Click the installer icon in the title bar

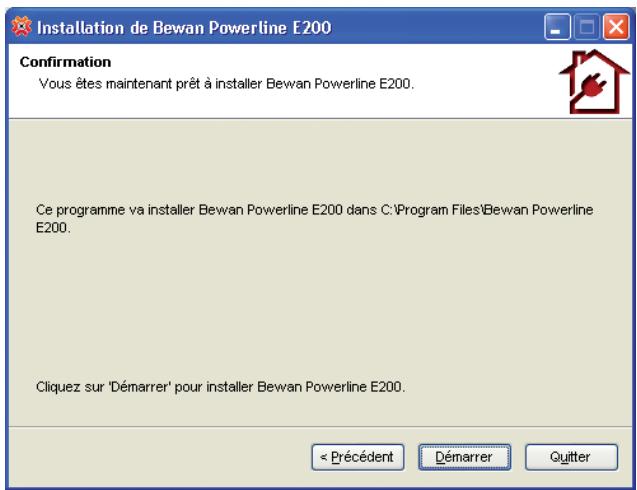click(x=22, y=27)
